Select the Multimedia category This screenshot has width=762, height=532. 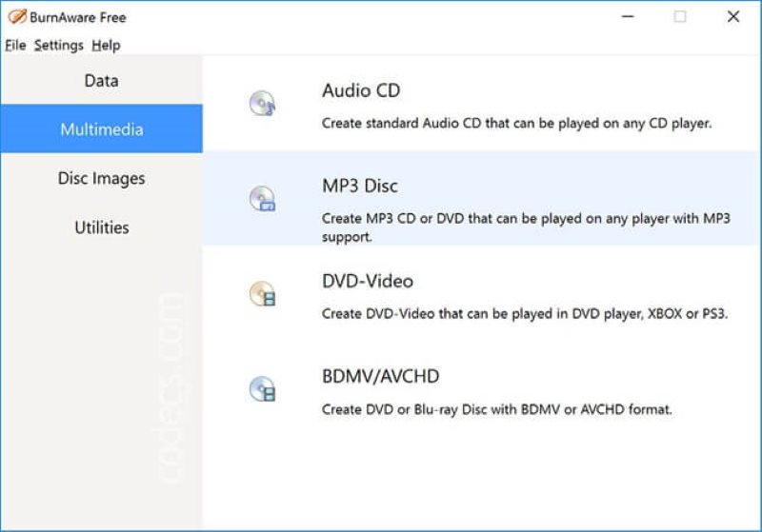102,128
